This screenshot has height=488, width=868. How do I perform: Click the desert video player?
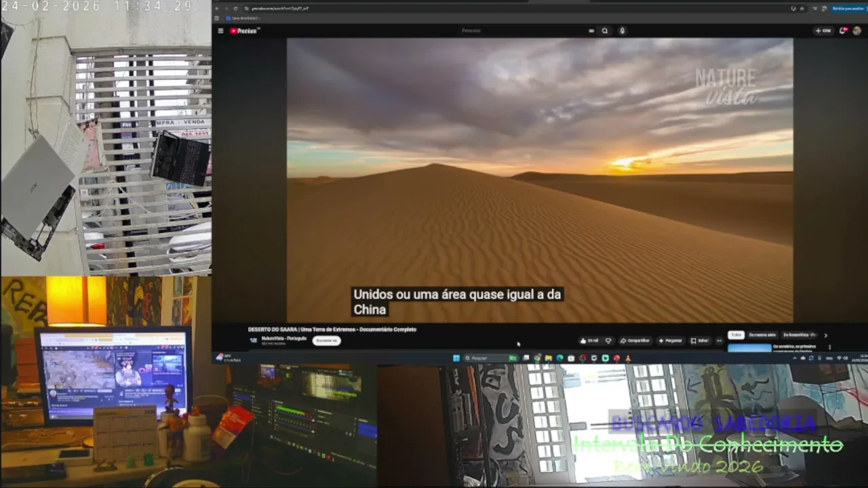pyautogui.click(x=540, y=180)
